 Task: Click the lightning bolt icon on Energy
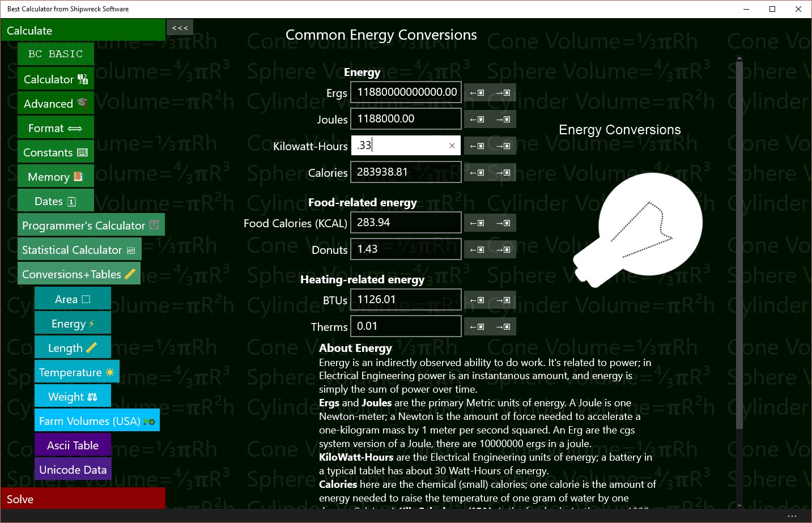click(x=91, y=322)
